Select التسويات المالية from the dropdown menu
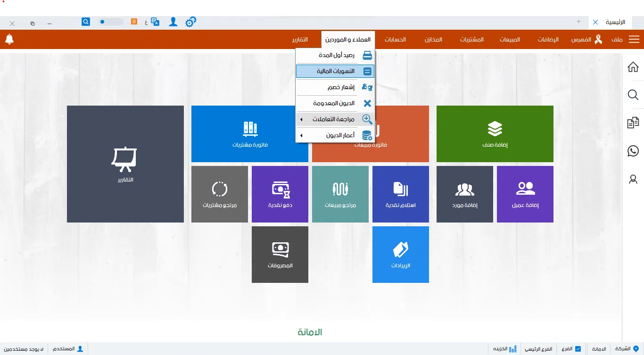 [x=335, y=71]
